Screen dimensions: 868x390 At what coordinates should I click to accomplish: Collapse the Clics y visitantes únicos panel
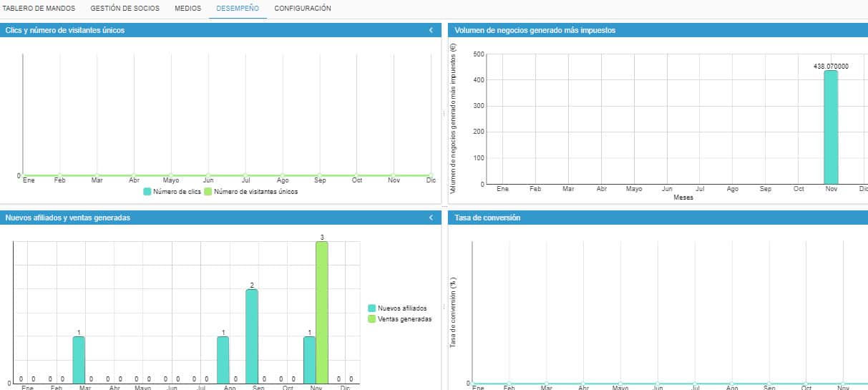click(431, 30)
